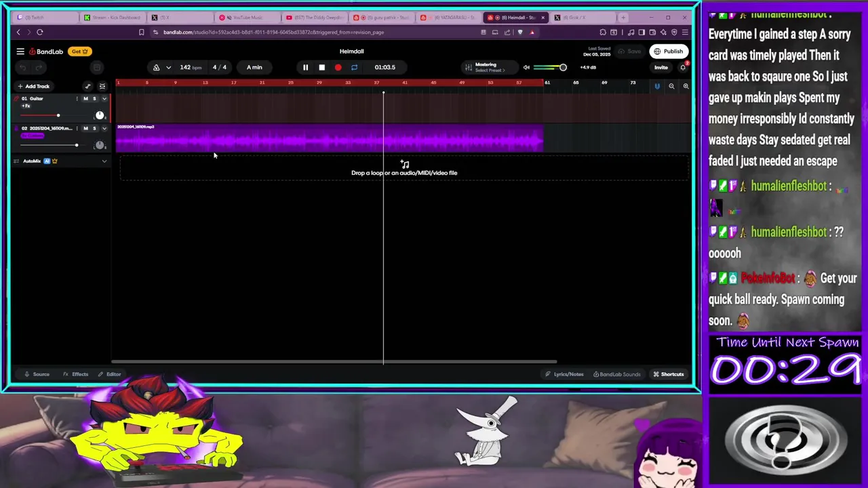Toggle the metronome icon
868x488 pixels.
(157, 67)
